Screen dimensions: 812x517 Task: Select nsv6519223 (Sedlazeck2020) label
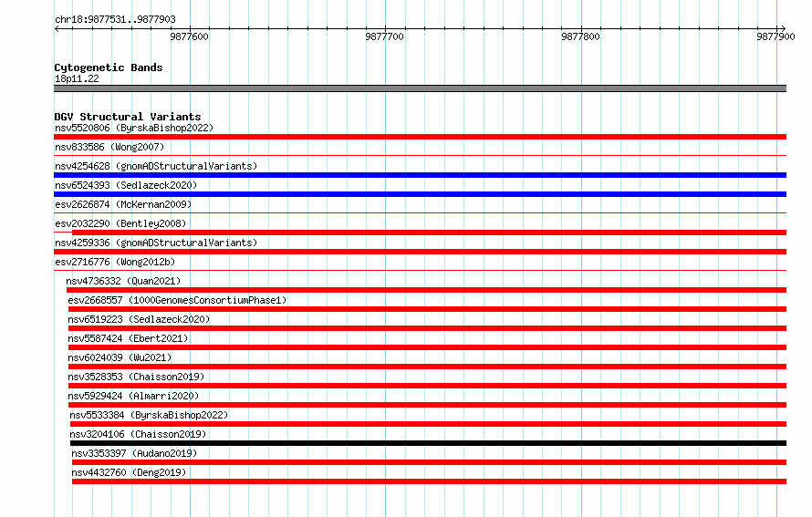pos(139,319)
